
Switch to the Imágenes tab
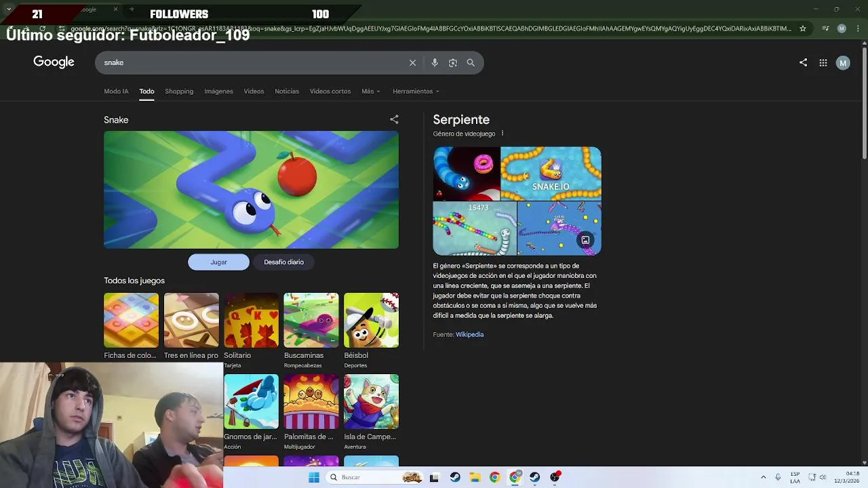point(218,91)
